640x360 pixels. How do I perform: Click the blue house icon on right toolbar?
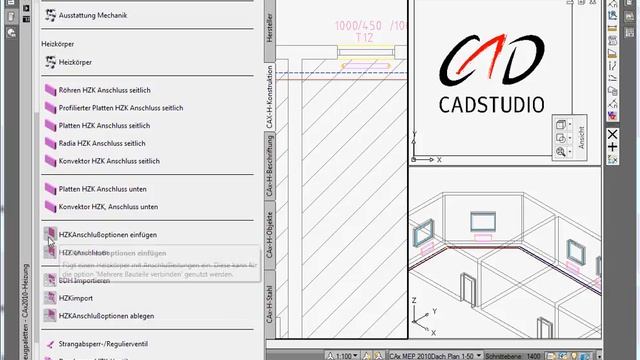point(612,16)
